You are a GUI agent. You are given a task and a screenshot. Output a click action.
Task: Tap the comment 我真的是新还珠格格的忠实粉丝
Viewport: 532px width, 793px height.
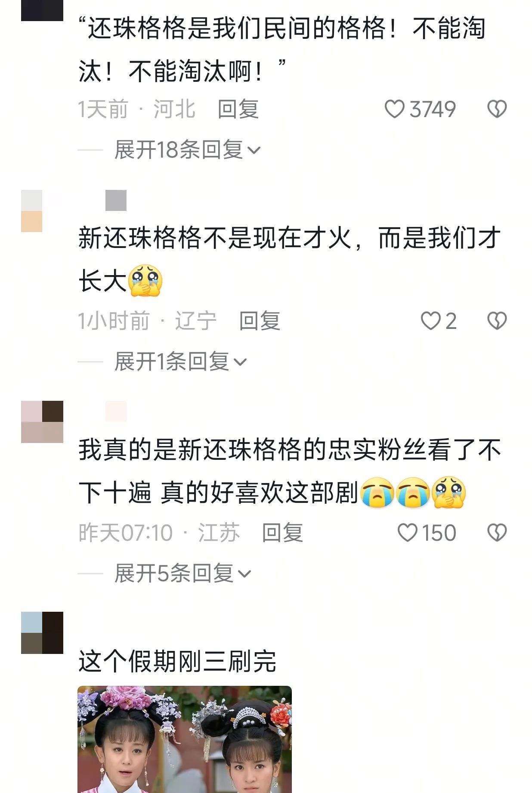tap(289, 471)
